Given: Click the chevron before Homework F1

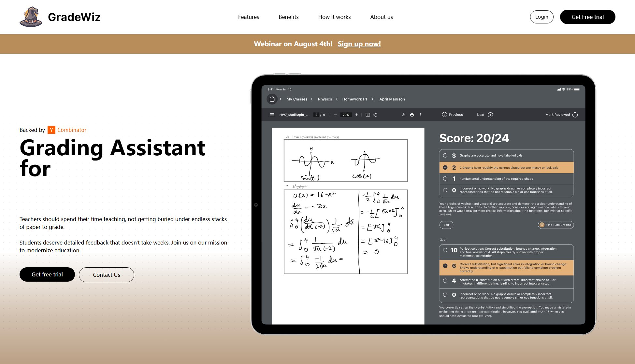Looking at the screenshot, I should (x=337, y=99).
